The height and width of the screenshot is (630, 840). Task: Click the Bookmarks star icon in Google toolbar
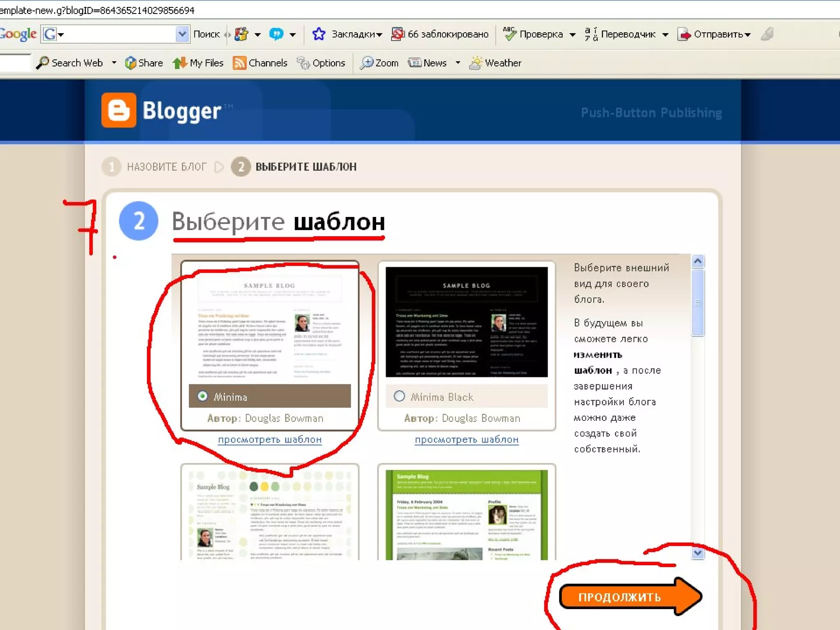tap(318, 34)
